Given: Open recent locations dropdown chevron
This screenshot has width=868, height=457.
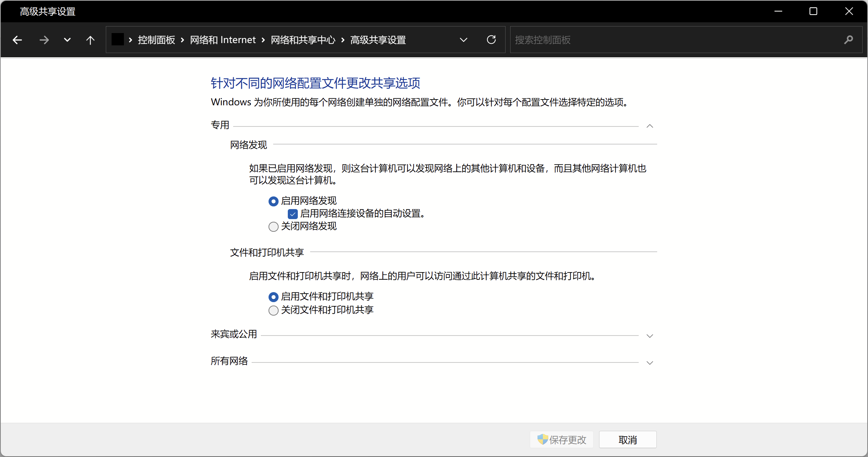Looking at the screenshot, I should (x=67, y=40).
